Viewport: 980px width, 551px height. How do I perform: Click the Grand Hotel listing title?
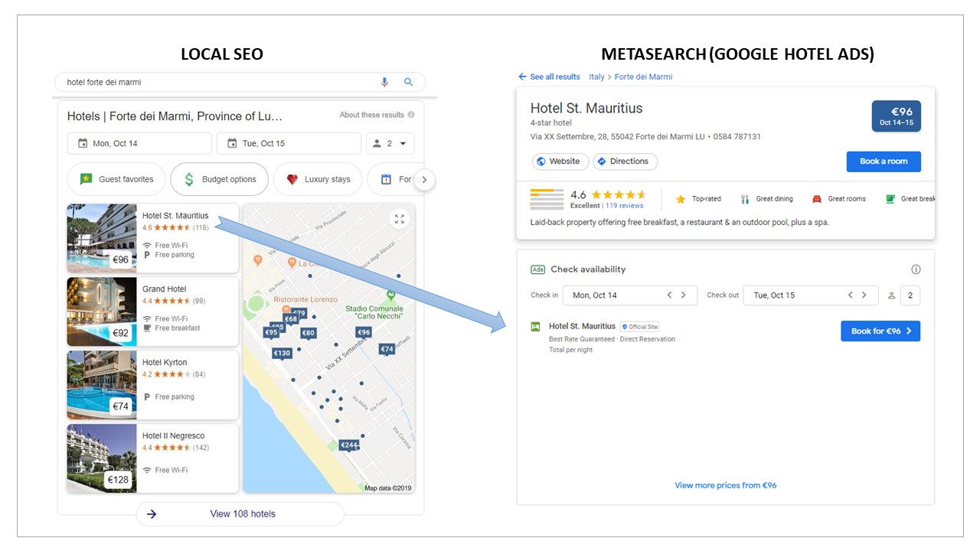(x=165, y=289)
